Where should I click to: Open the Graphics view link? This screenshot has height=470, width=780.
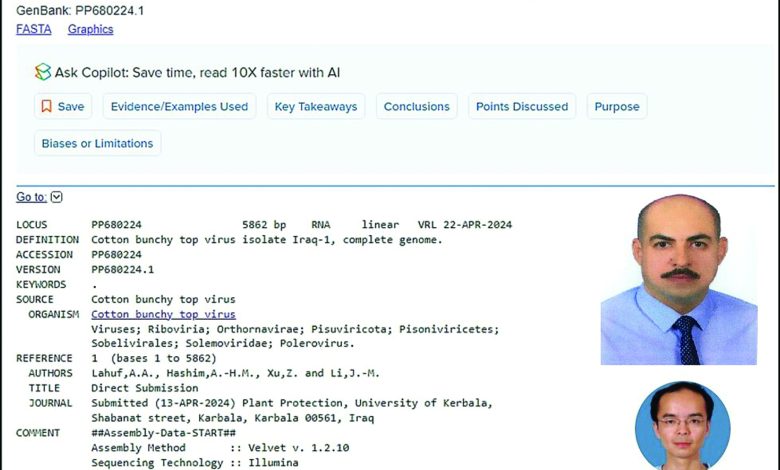(x=90, y=29)
